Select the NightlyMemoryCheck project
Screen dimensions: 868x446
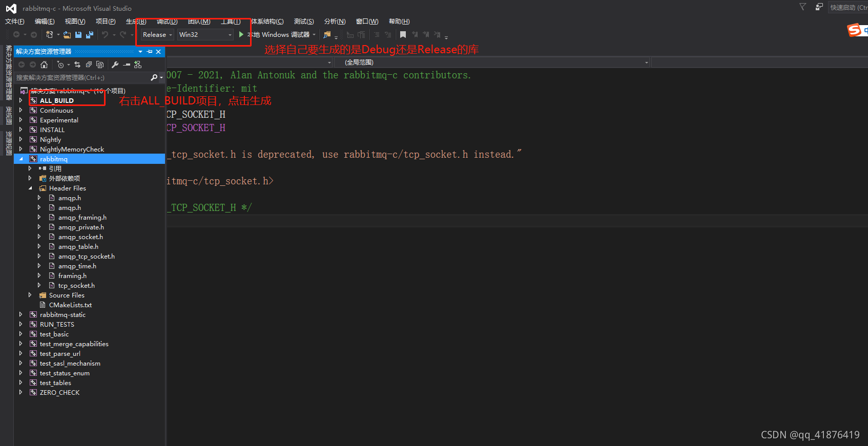click(72, 149)
